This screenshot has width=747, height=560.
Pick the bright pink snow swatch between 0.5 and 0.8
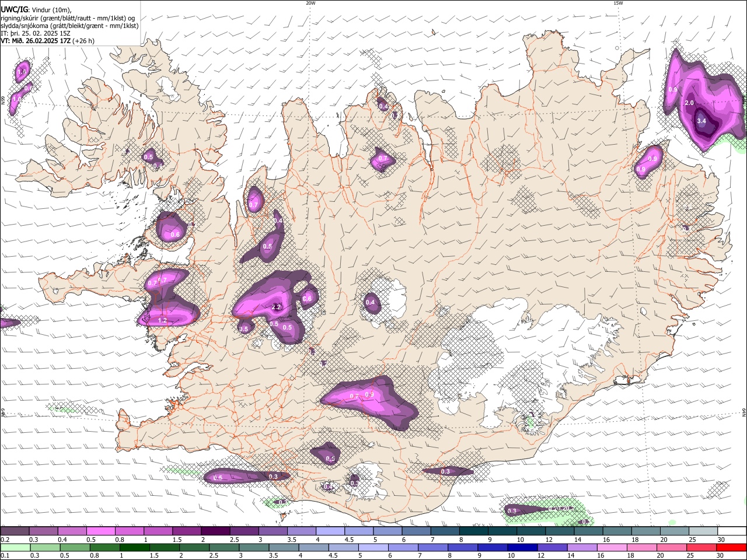(x=100, y=531)
